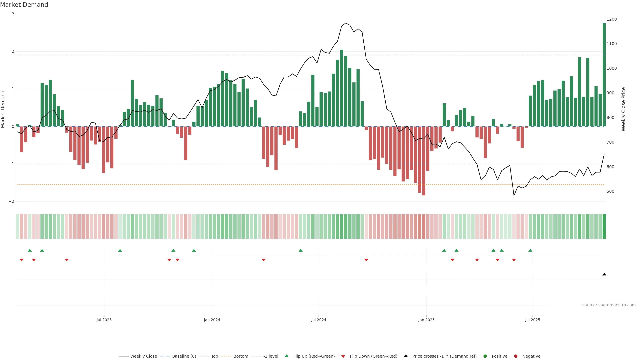Click black price-cross triangle marker at right edge

[x=604, y=274]
